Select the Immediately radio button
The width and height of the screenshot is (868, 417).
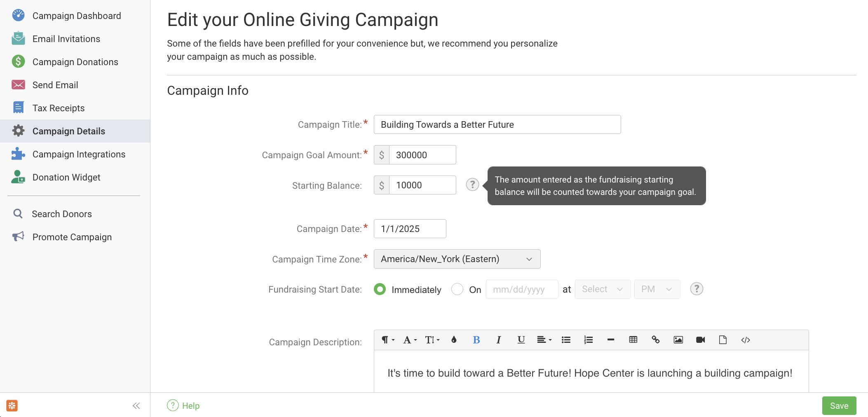pos(380,289)
